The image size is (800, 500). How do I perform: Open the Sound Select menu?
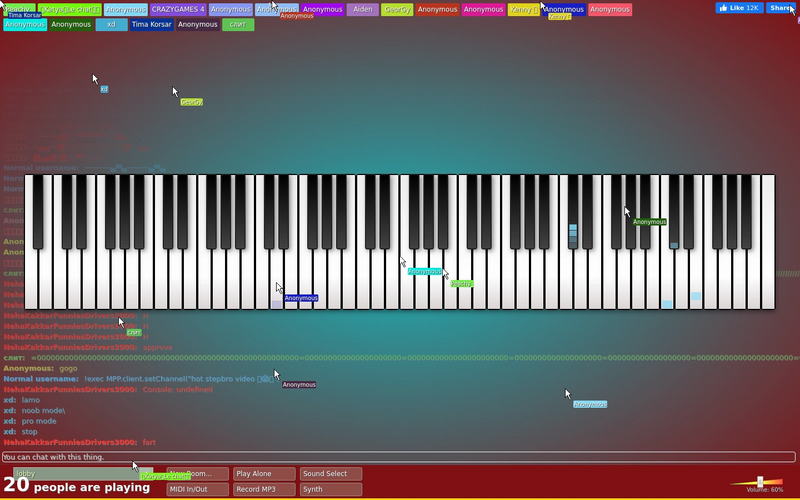coord(331,473)
